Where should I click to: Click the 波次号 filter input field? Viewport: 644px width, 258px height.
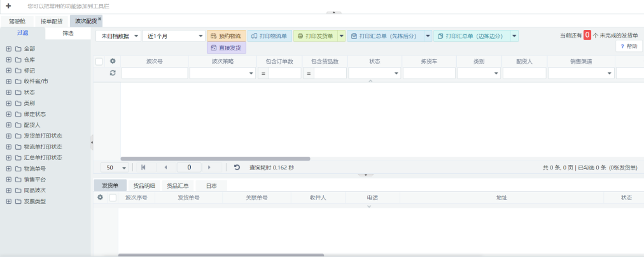coord(155,73)
